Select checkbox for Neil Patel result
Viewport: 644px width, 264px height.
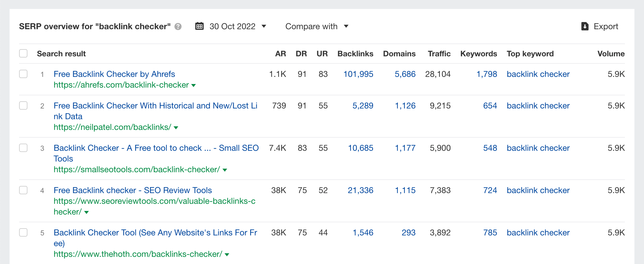coord(23,105)
